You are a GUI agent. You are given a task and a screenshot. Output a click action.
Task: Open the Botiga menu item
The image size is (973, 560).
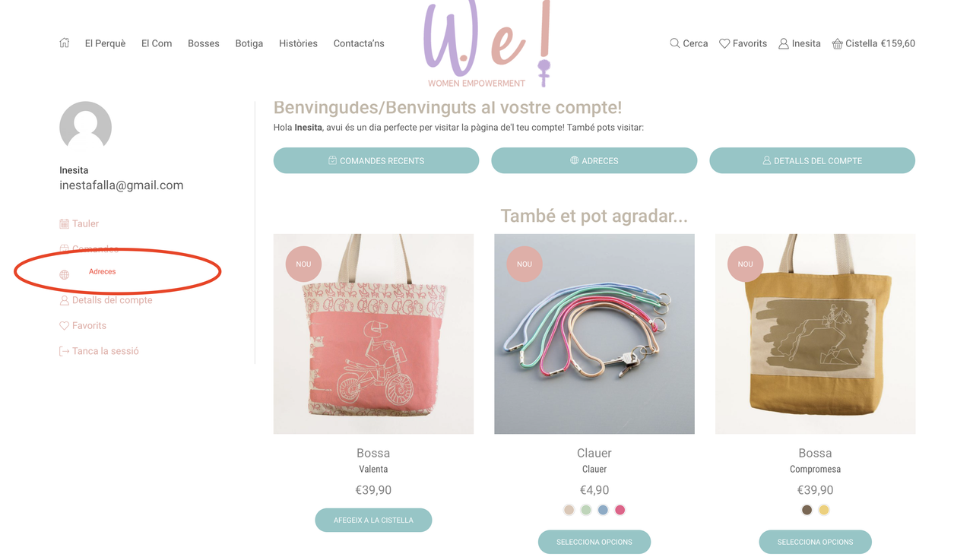pos(249,43)
